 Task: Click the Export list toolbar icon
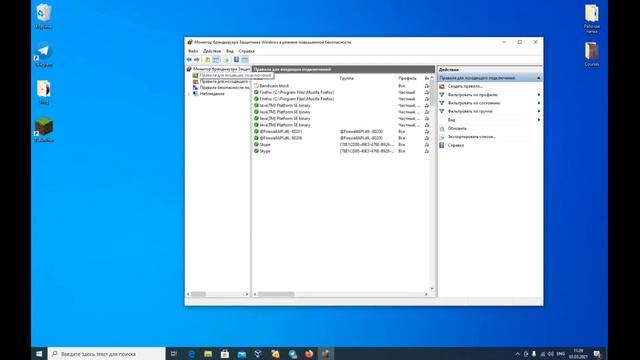pos(226,60)
